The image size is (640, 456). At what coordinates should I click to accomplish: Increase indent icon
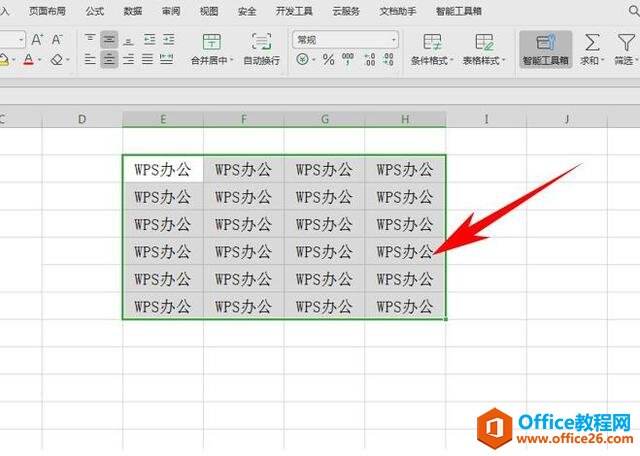click(x=169, y=40)
